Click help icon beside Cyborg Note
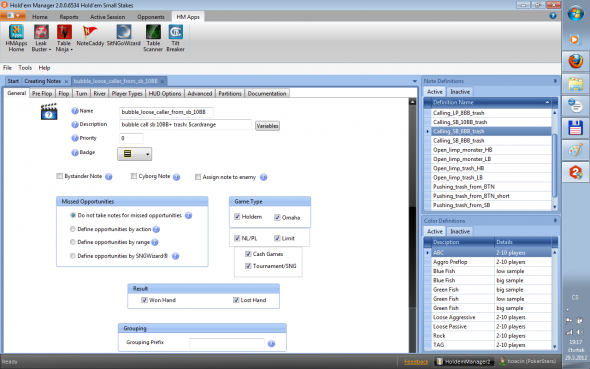The height and width of the screenshot is (369, 590). click(x=176, y=177)
